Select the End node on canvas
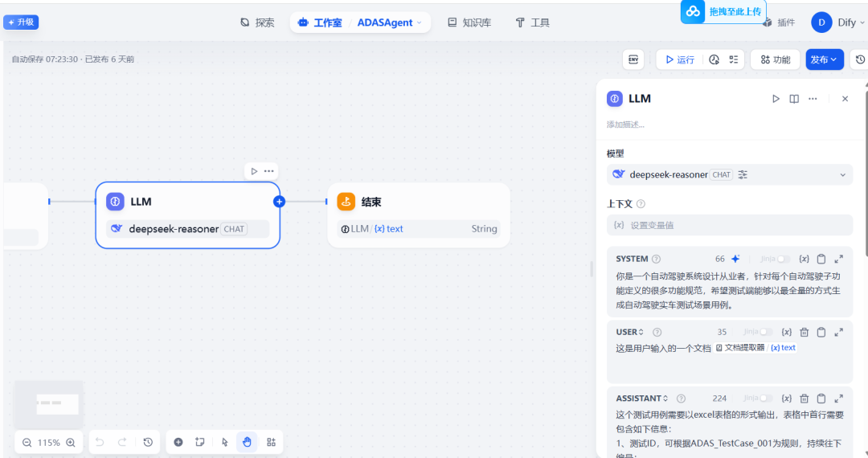Screen dimensions: 868x458 coord(419,215)
